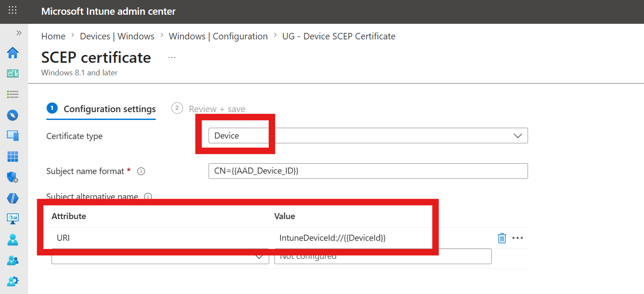This screenshot has height=294, width=644.
Task: Open Windows | Configuration breadcrumb link
Action: 218,36
